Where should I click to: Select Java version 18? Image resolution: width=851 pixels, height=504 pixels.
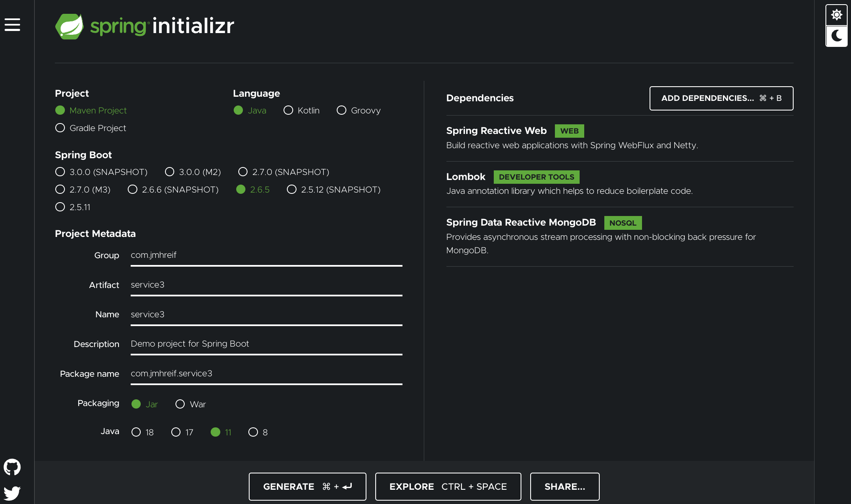tap(142, 432)
